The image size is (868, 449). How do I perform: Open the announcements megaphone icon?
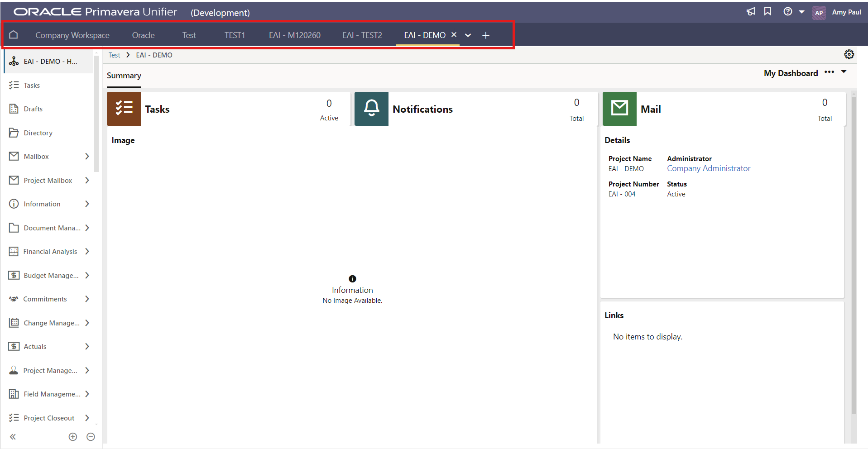point(751,12)
